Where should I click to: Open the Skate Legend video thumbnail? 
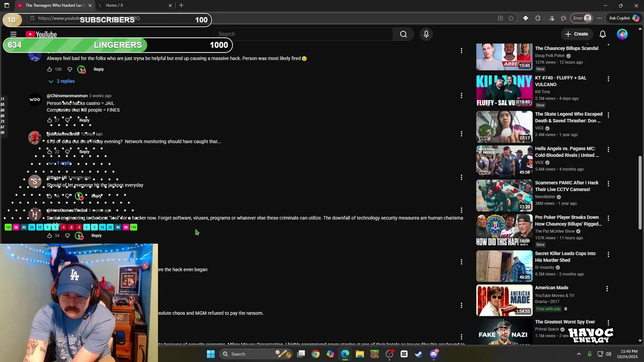point(504,126)
